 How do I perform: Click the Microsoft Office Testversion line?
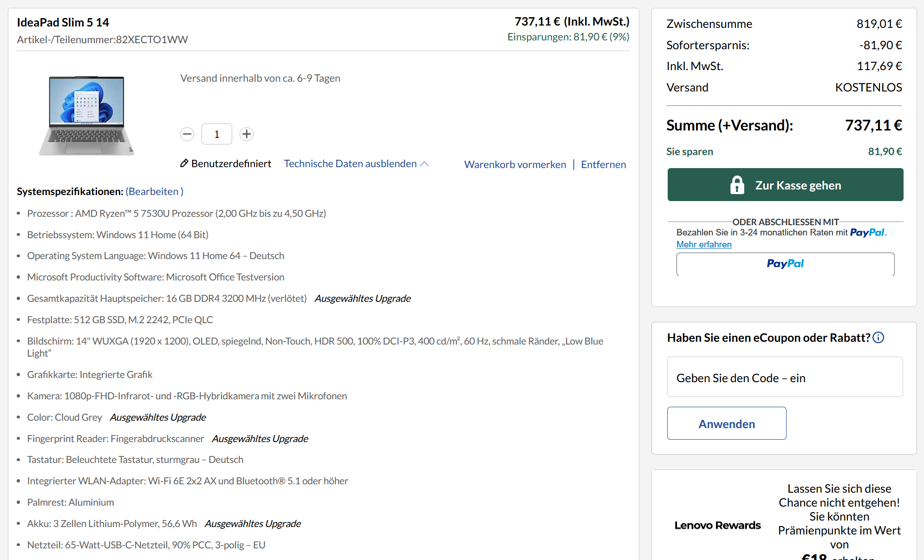coord(156,277)
